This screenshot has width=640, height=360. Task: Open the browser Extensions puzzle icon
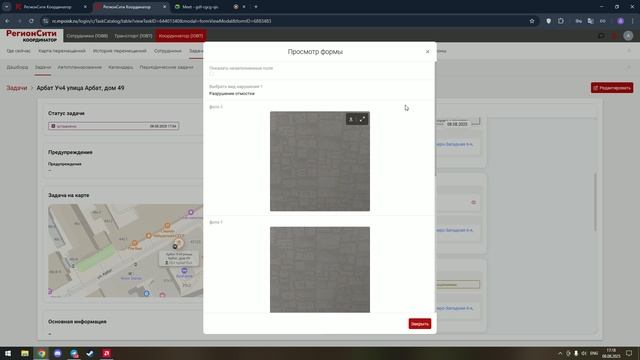[561, 21]
